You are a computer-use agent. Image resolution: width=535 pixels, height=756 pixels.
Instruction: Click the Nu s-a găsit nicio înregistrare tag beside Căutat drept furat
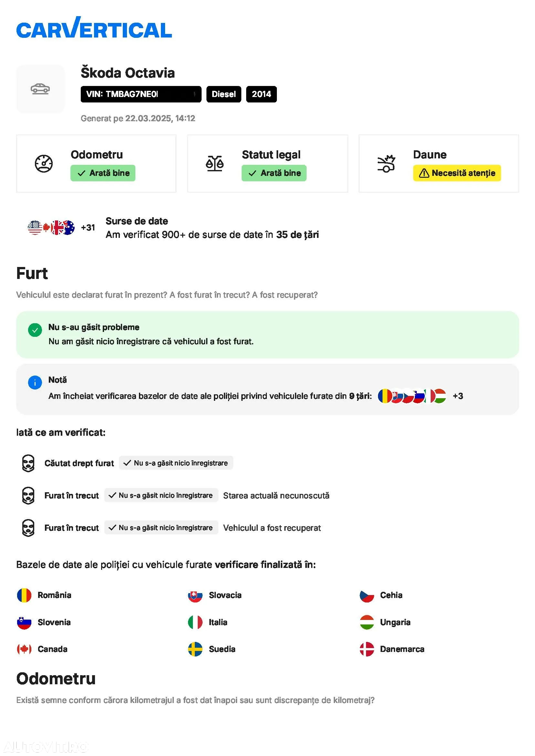coord(176,463)
